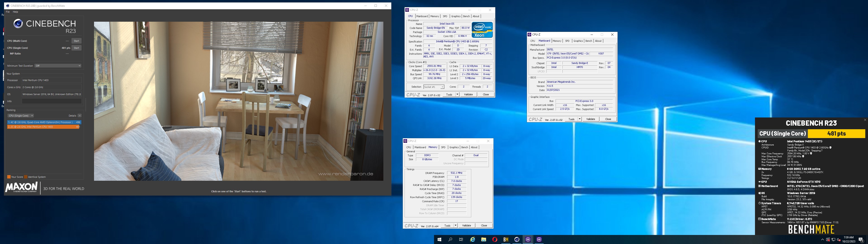Click the CPU chip icon in BenchMate panel
The image size is (868, 244).
click(x=759, y=141)
